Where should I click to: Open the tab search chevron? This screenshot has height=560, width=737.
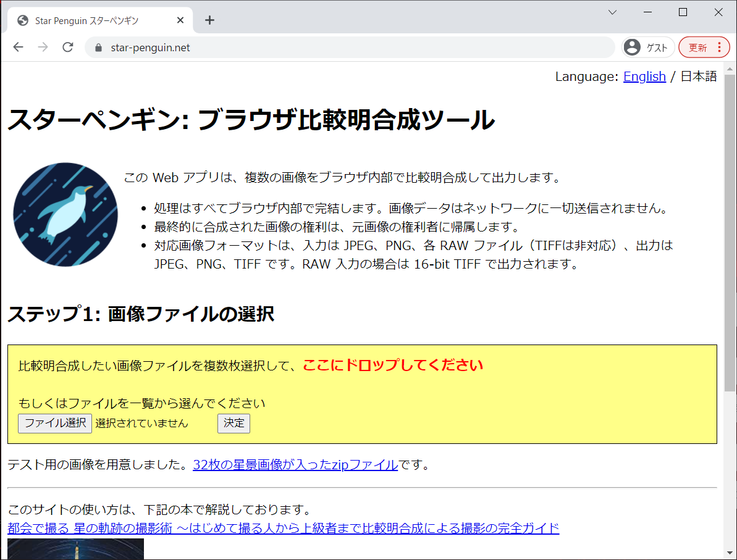point(612,12)
